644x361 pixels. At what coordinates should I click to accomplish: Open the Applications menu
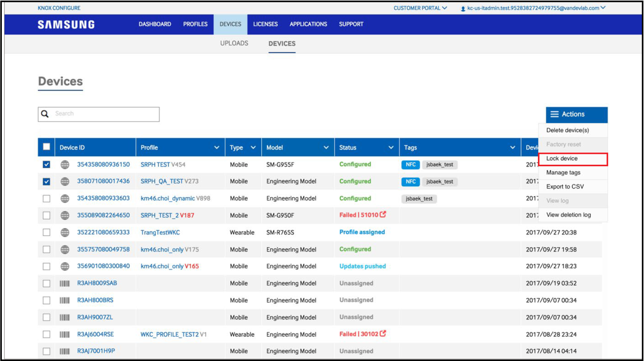(x=308, y=24)
